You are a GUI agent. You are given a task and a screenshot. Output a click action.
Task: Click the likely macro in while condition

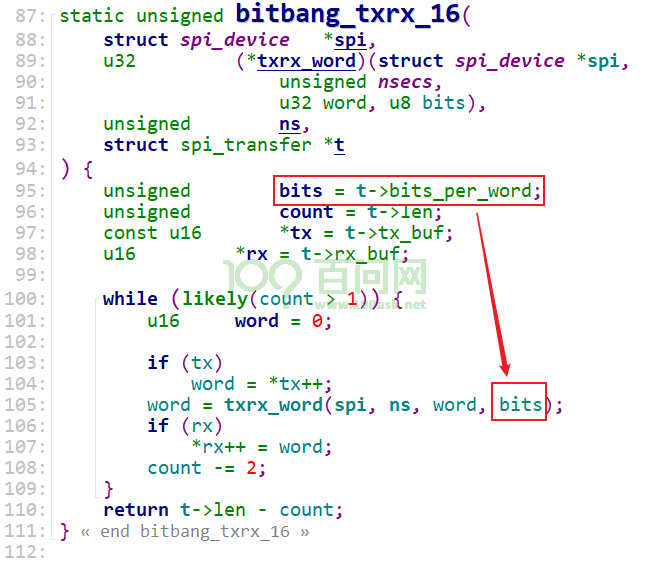tap(214, 299)
